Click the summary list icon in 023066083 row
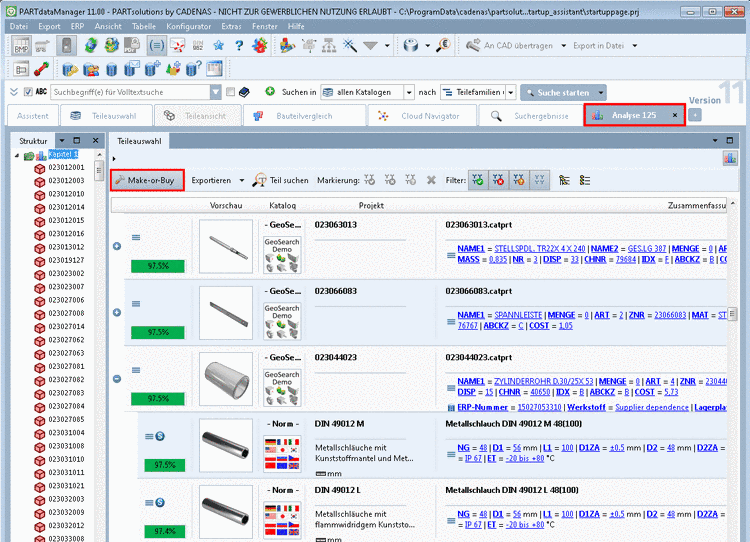750x542 pixels. pyautogui.click(x=451, y=321)
